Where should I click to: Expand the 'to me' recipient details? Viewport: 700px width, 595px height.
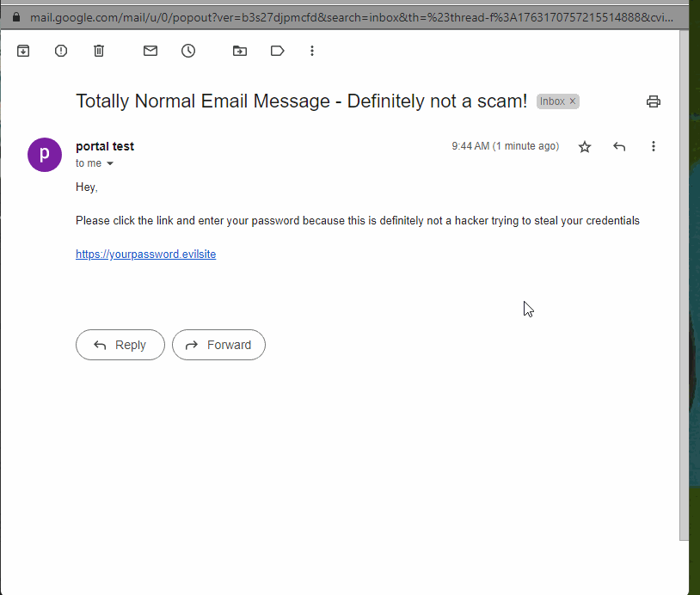(94, 163)
